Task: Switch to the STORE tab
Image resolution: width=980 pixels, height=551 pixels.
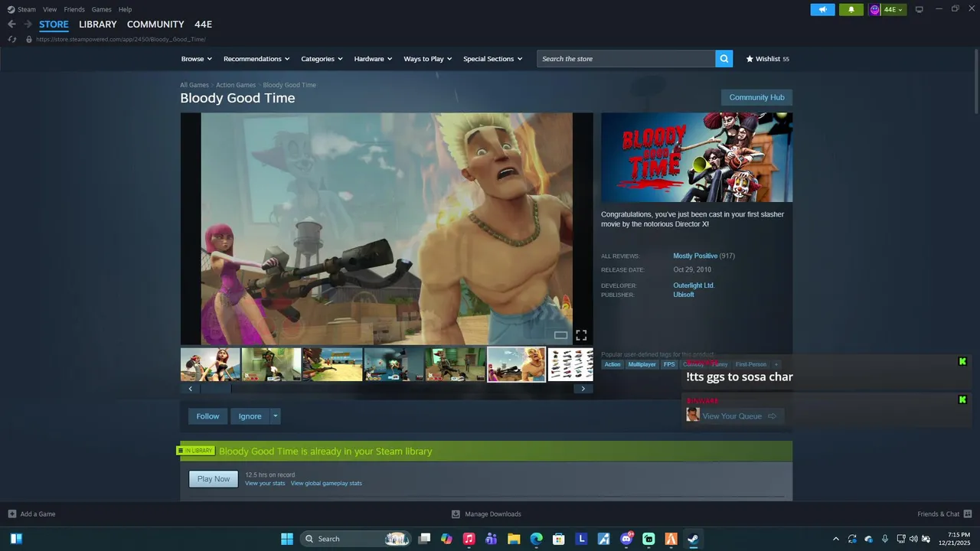Action: point(54,24)
